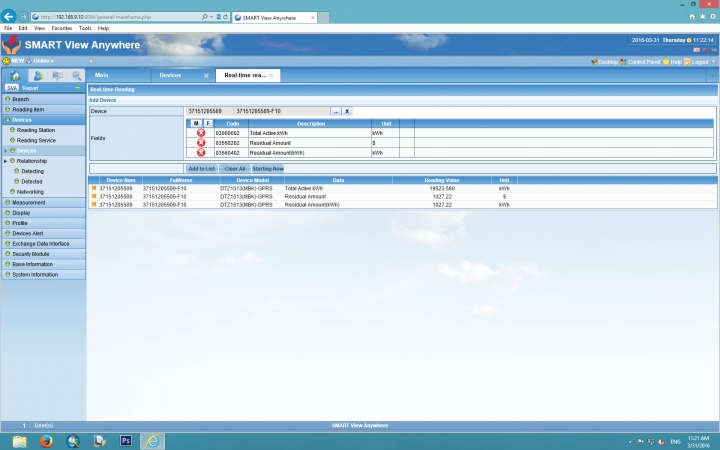Open device browse button with ellipsis
Viewport: 720px width, 450px height.
(336, 111)
